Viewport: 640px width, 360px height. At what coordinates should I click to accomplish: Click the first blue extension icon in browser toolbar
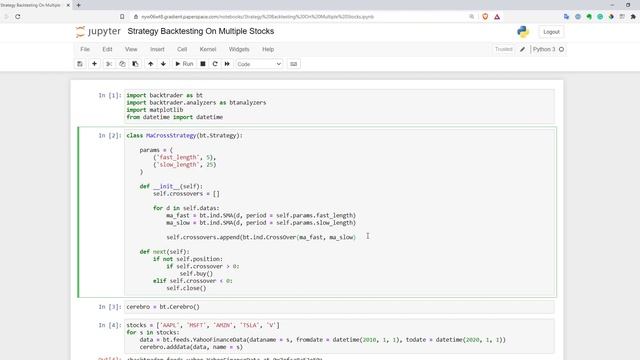point(566,17)
